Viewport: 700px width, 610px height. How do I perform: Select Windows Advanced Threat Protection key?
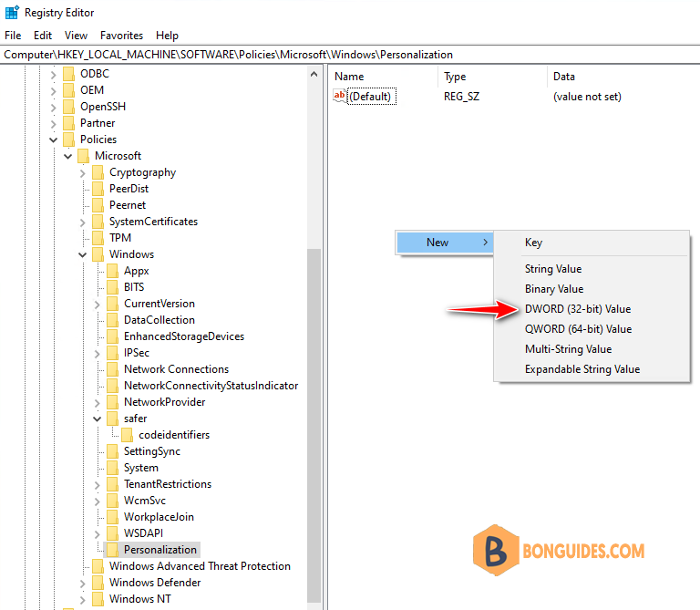pos(200,566)
